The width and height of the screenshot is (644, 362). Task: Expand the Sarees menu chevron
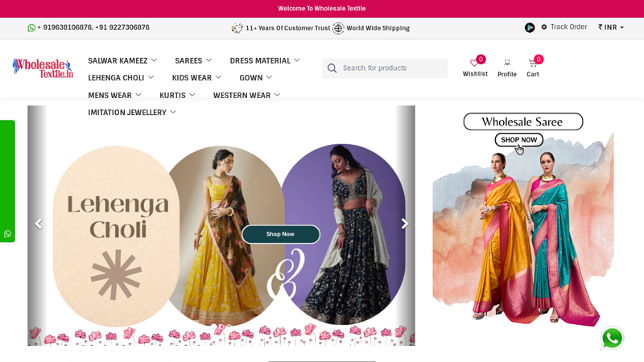click(208, 60)
